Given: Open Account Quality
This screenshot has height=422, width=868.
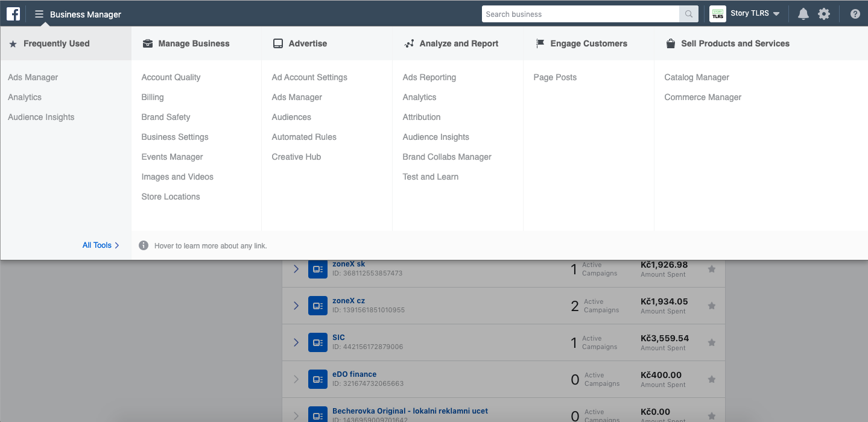Looking at the screenshot, I should click(171, 77).
